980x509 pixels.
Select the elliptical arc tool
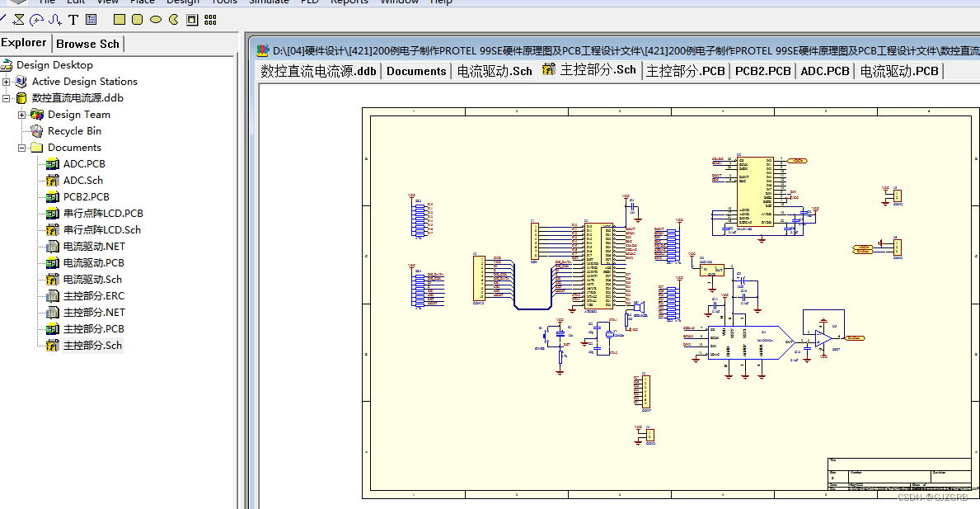pos(37,19)
